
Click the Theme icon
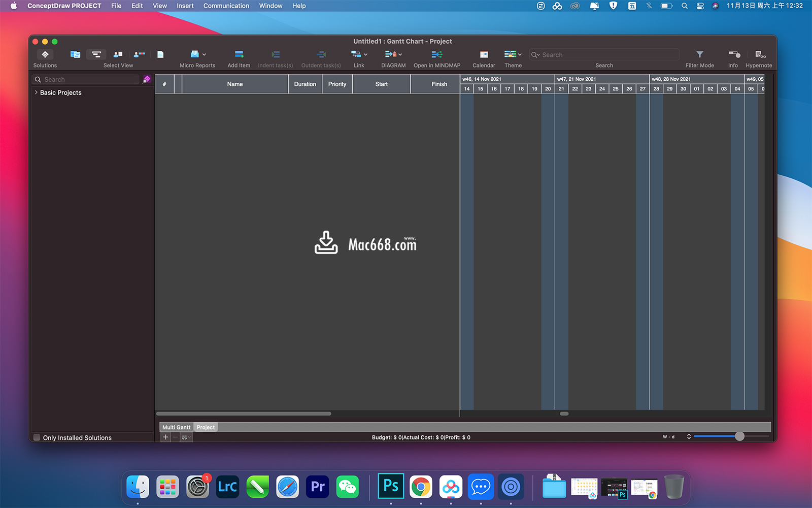(510, 54)
